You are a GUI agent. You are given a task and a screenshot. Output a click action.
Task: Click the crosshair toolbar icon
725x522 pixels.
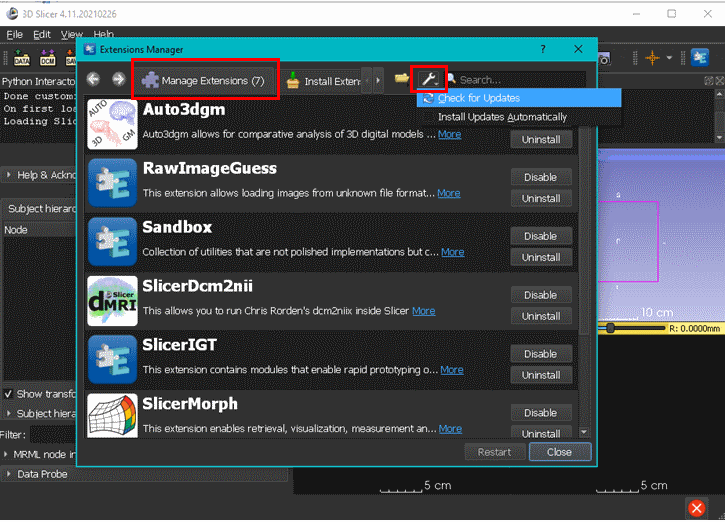652,58
